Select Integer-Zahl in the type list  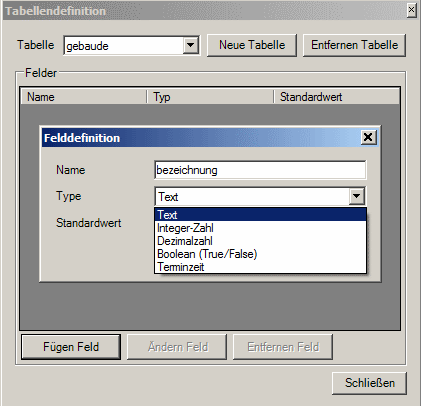(260, 228)
